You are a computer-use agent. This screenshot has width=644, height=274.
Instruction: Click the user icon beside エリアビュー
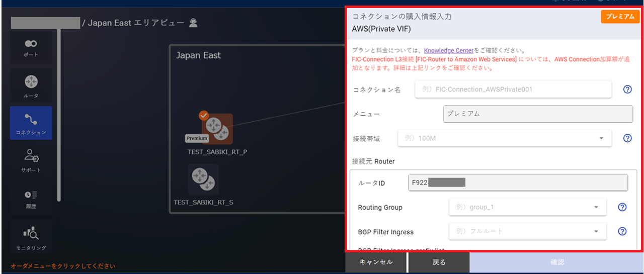pyautogui.click(x=193, y=23)
